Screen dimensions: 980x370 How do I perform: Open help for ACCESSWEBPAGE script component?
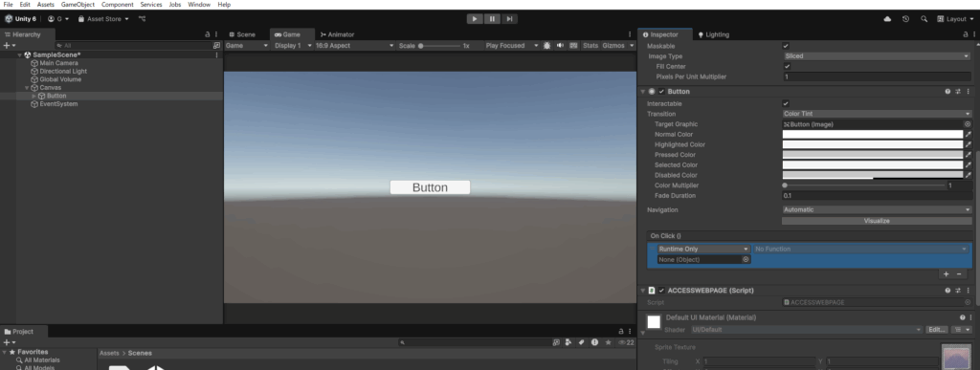948,291
